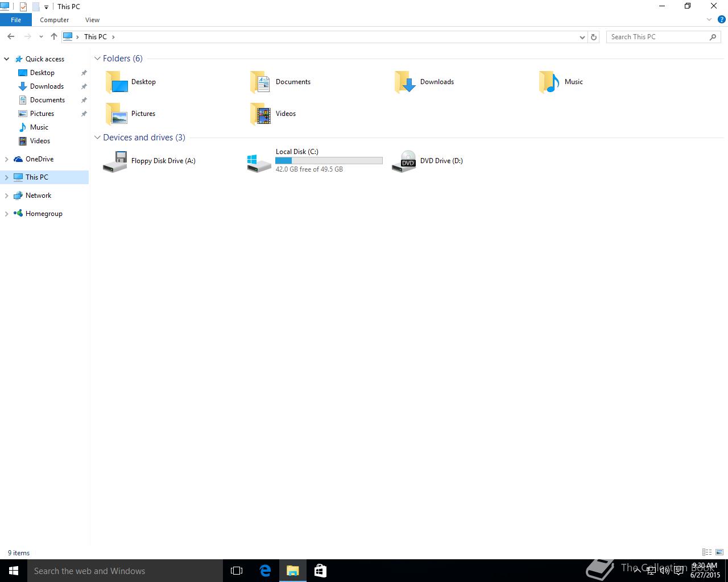Select the DVD Drive (D:) icon

404,161
